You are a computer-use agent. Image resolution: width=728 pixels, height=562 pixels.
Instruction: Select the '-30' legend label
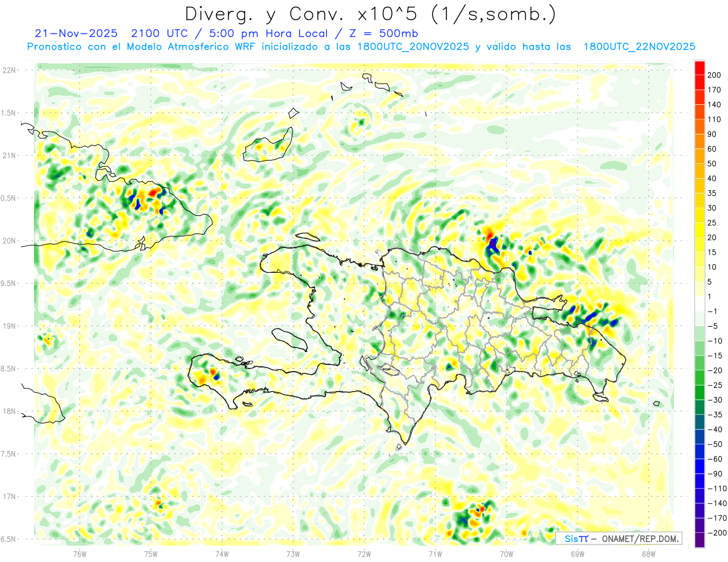pyautogui.click(x=716, y=400)
